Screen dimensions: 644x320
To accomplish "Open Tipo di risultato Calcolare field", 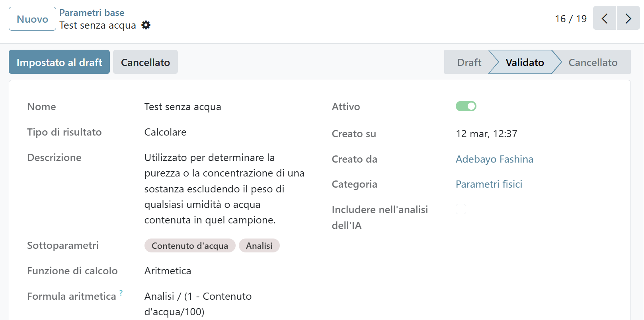I will point(165,132).
